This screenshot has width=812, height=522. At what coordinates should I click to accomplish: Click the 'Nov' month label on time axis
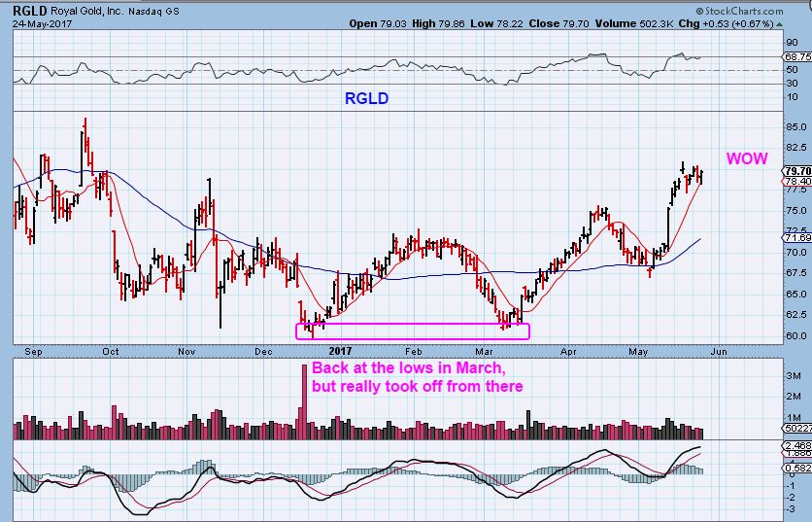(186, 352)
